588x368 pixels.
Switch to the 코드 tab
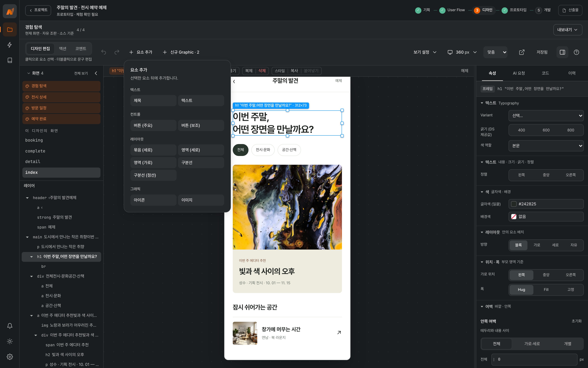tap(545, 73)
